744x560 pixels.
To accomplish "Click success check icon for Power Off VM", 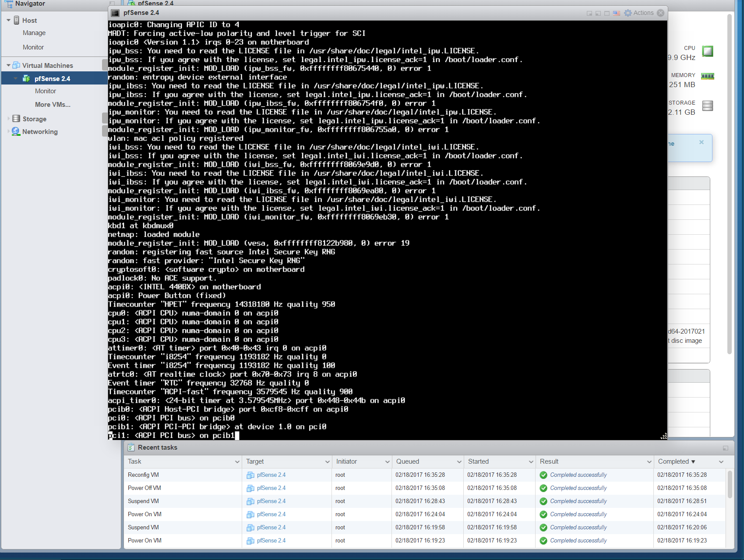I will (543, 488).
